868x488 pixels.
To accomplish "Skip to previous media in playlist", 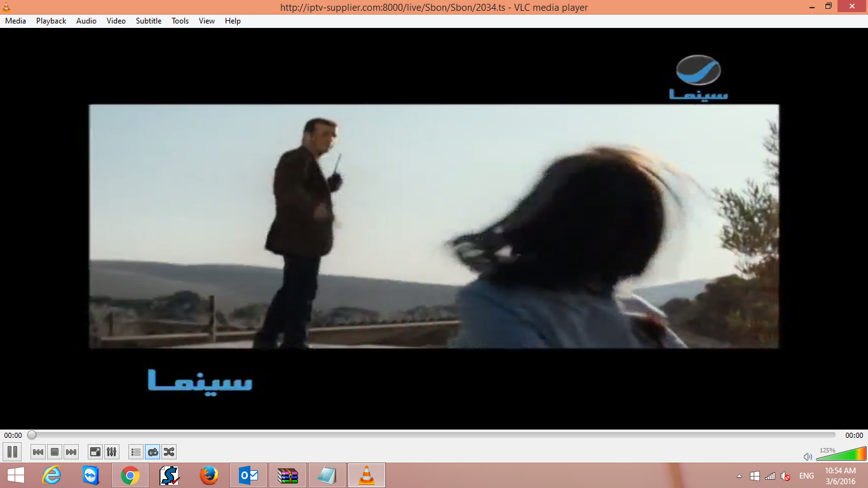I will coord(38,452).
